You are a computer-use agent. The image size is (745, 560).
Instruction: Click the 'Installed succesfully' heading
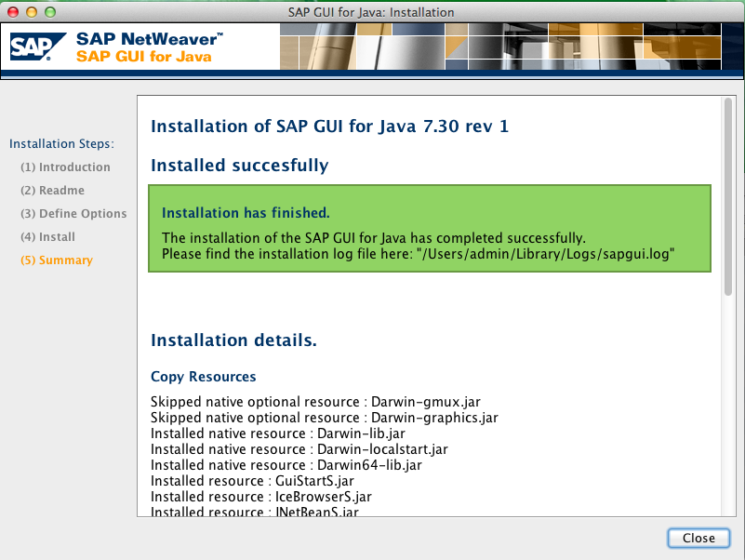click(239, 166)
